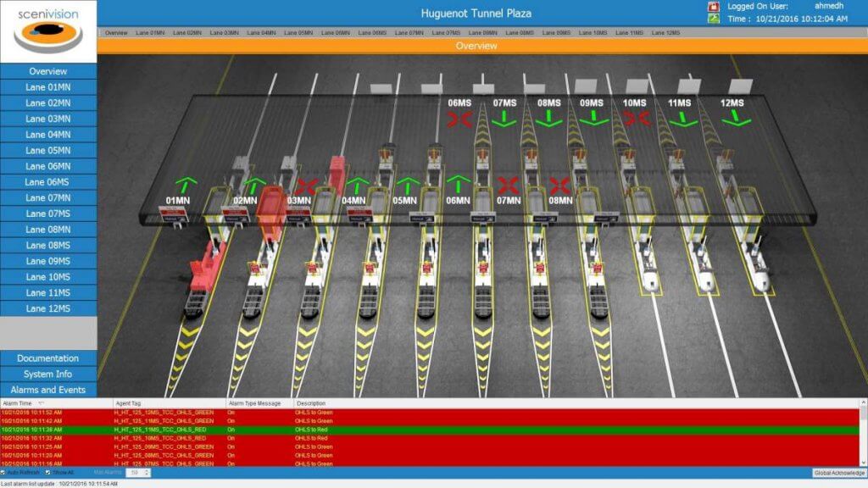868x488 pixels.
Task: Click the green arrow above 06MN
Action: (x=459, y=184)
